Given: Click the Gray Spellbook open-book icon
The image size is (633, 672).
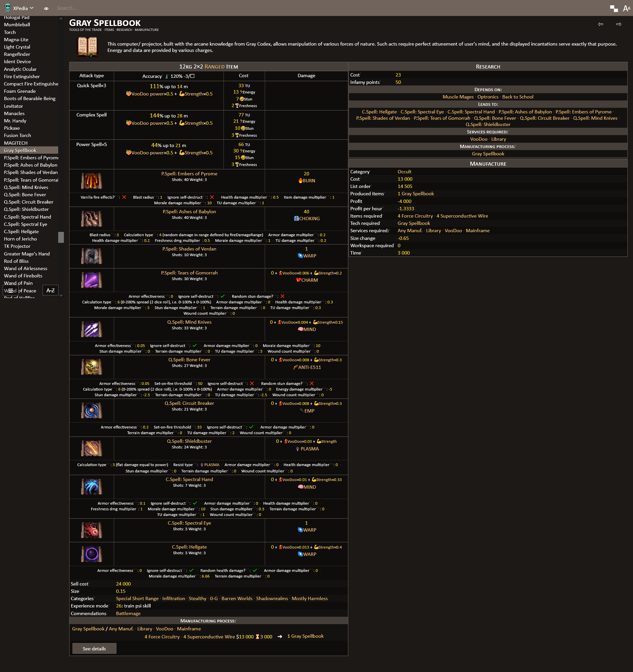Looking at the screenshot, I should [x=87, y=47].
